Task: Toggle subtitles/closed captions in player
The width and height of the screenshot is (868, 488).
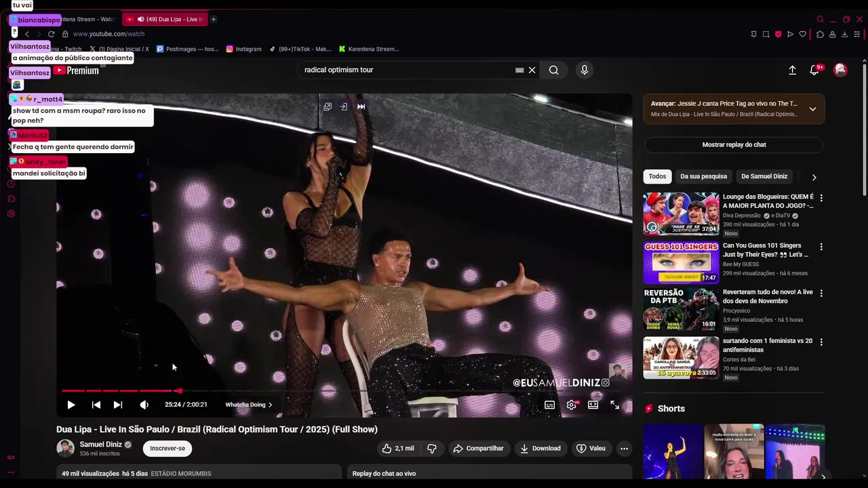Action: pyautogui.click(x=550, y=405)
